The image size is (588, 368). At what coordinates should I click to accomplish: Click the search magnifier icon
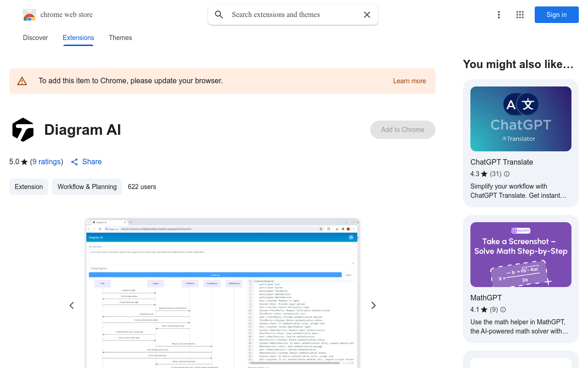pos(219,15)
